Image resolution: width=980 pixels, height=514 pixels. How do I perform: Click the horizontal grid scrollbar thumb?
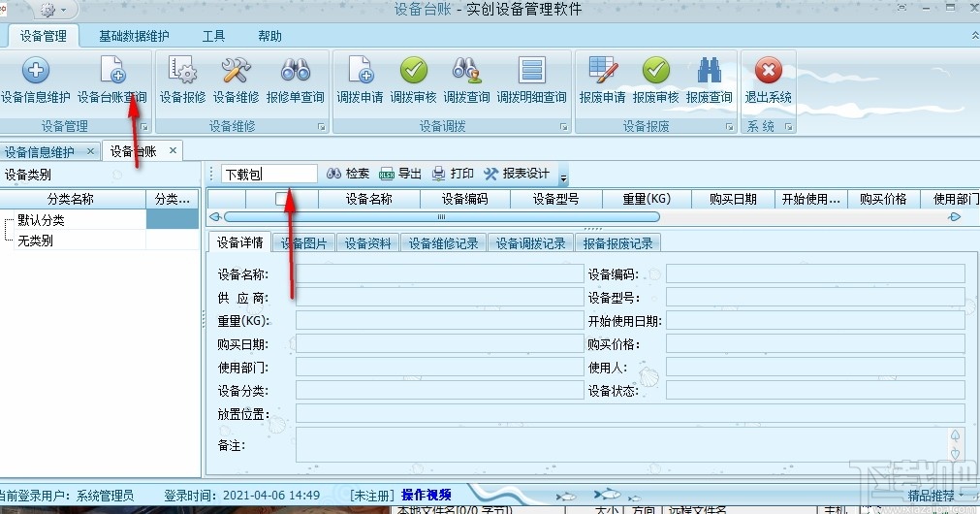click(441, 217)
